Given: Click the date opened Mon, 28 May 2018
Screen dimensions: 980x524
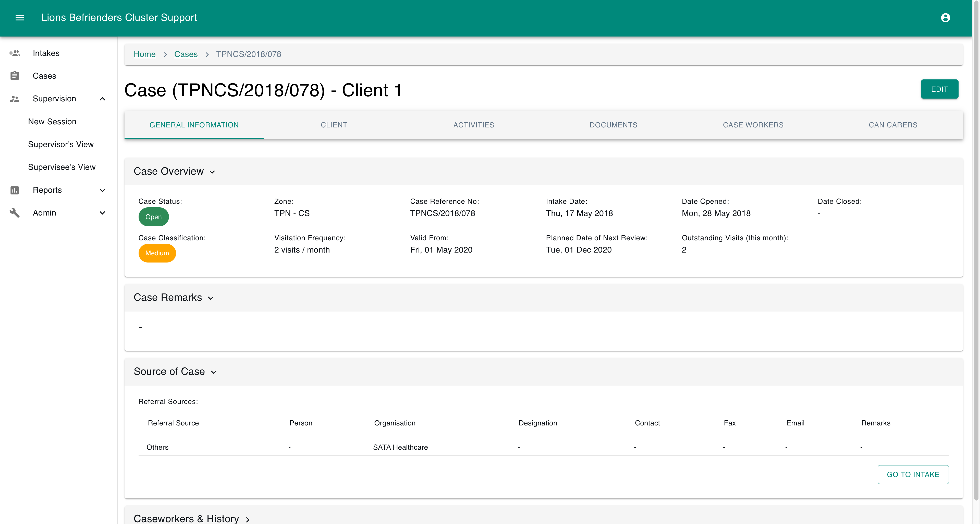Looking at the screenshot, I should tap(716, 213).
